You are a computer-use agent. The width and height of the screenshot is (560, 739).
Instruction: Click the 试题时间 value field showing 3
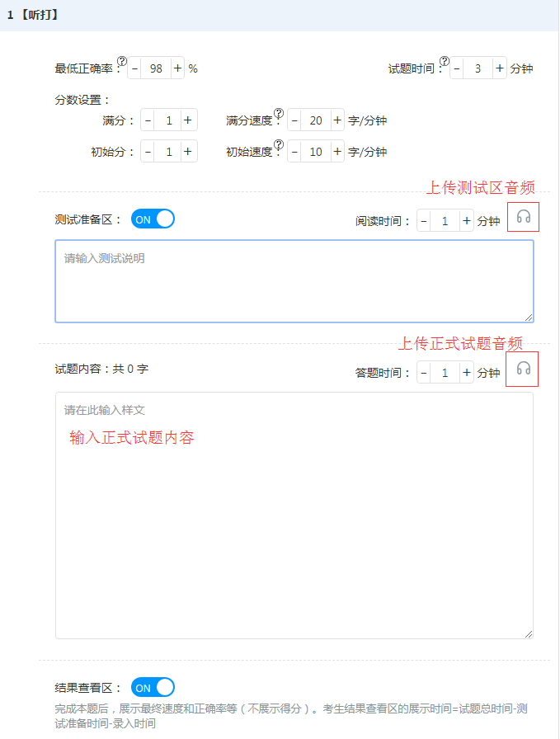(478, 68)
